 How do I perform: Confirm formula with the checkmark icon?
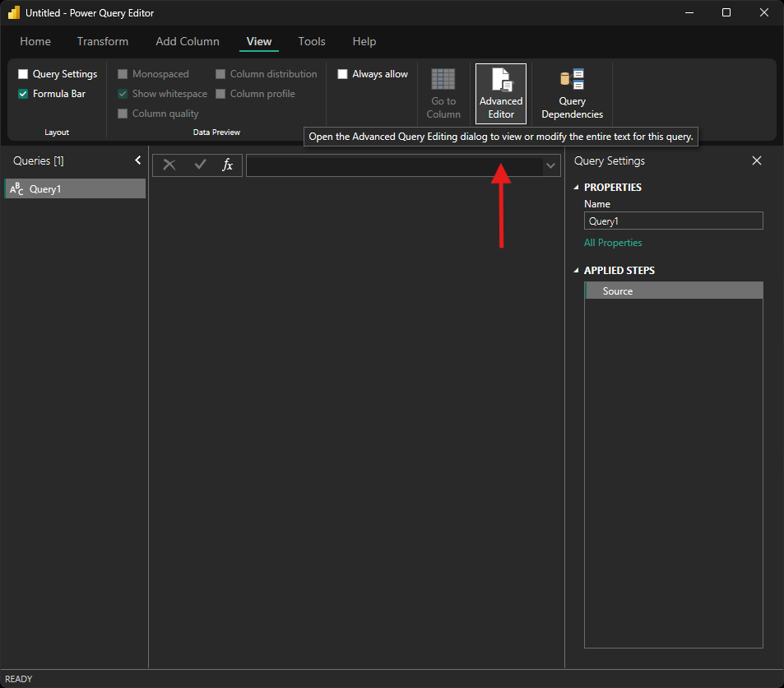click(x=200, y=165)
